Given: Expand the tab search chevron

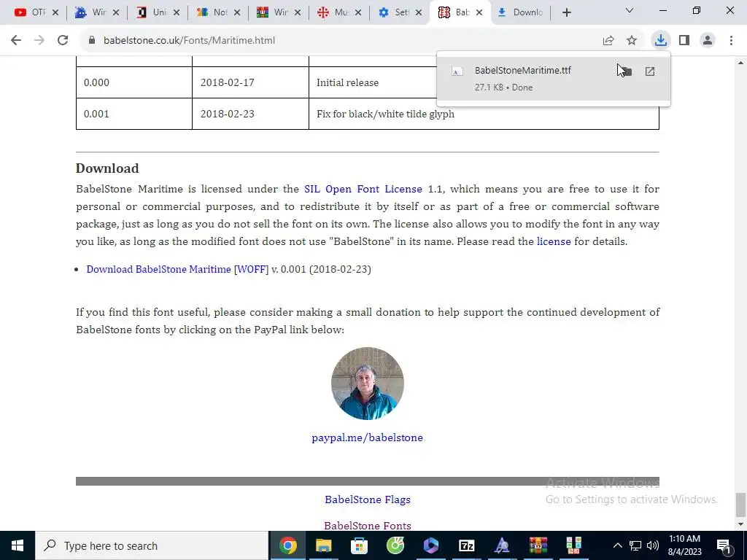Looking at the screenshot, I should 630,10.
